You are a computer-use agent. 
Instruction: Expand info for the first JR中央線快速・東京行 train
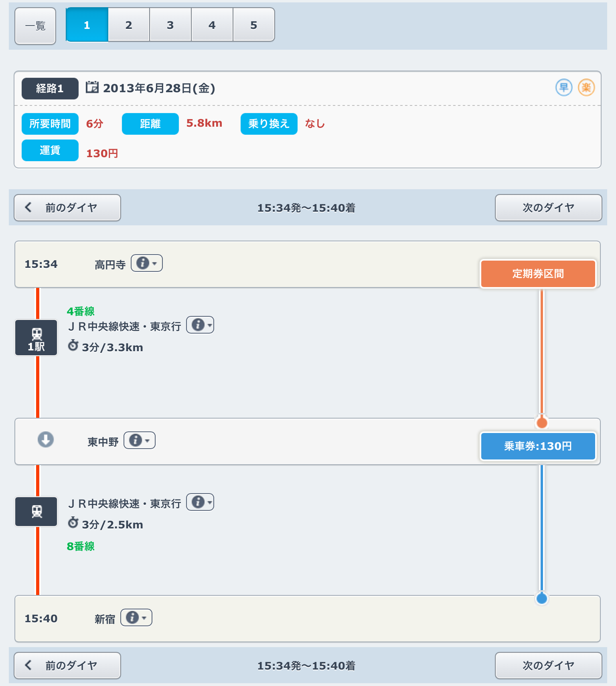coord(200,325)
